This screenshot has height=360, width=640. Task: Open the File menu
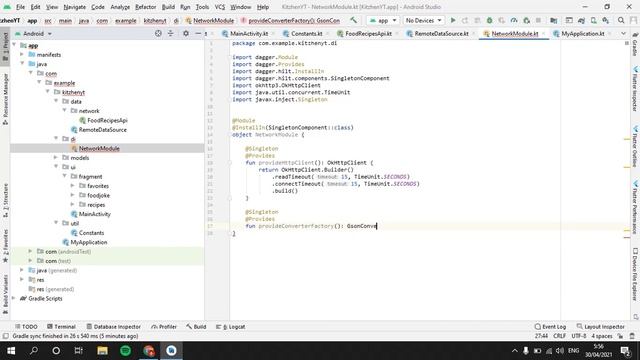tap(20, 7)
